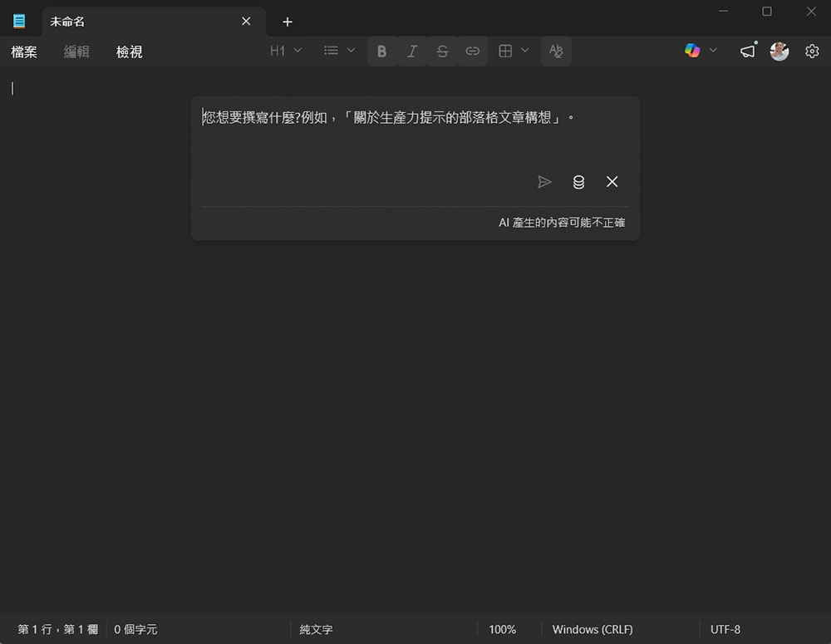Clear text formatting with the eraser icon

(x=556, y=51)
